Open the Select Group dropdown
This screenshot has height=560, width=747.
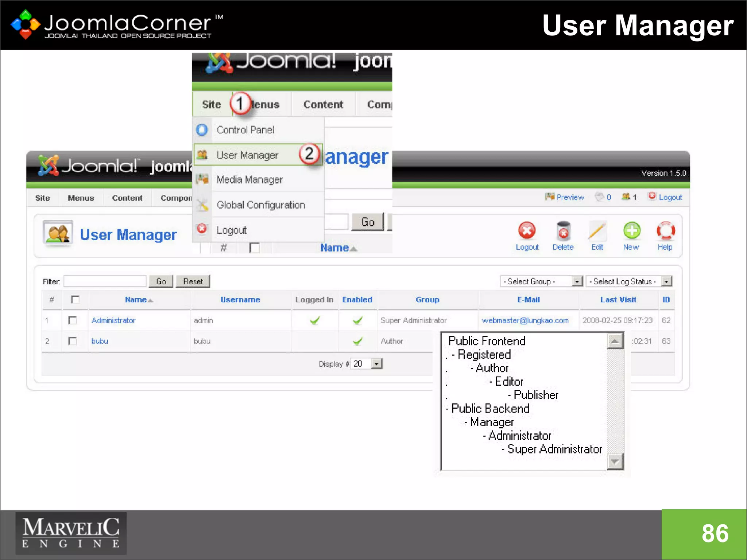(541, 281)
